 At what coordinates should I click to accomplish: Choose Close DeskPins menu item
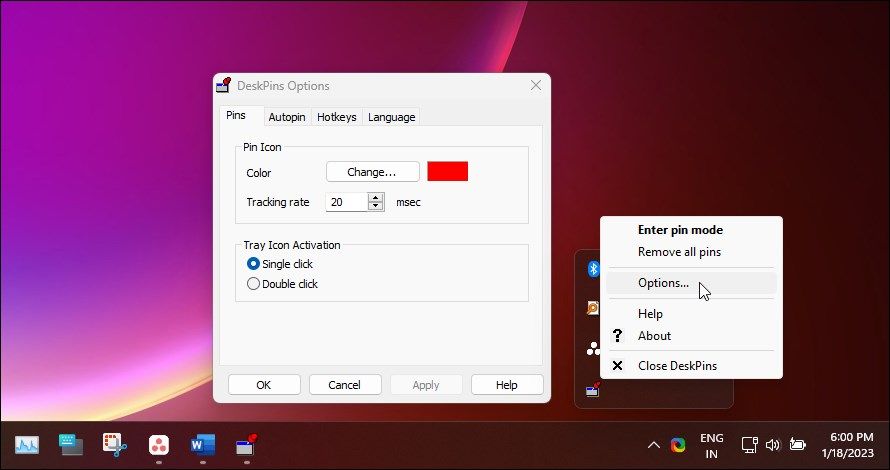coord(691,366)
